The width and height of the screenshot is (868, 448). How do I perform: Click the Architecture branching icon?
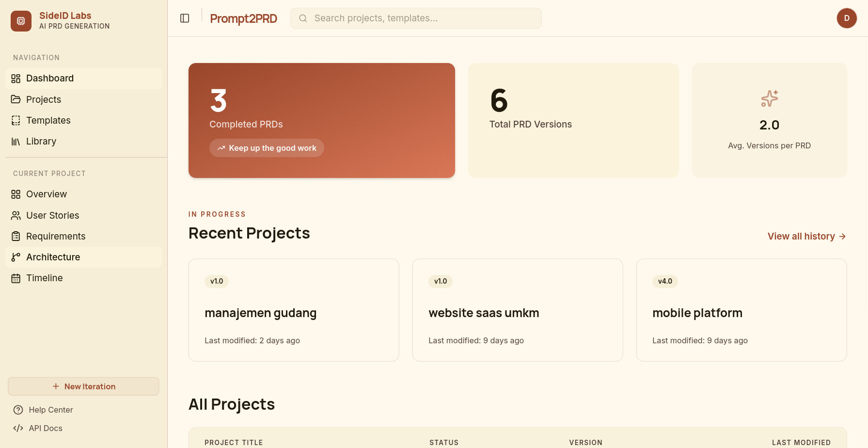tap(16, 257)
